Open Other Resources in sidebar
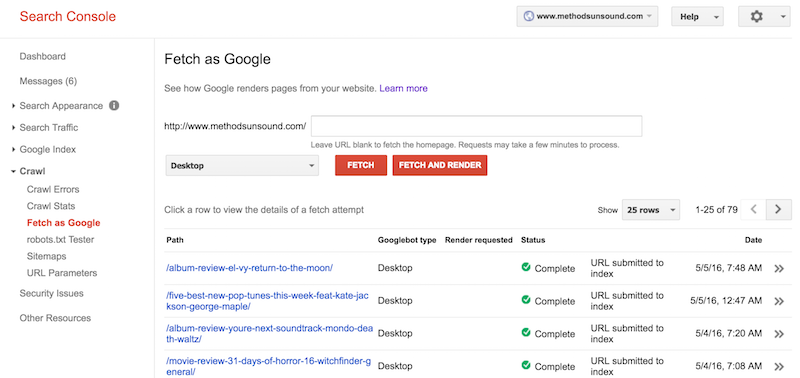The width and height of the screenshot is (800, 378). [x=55, y=318]
